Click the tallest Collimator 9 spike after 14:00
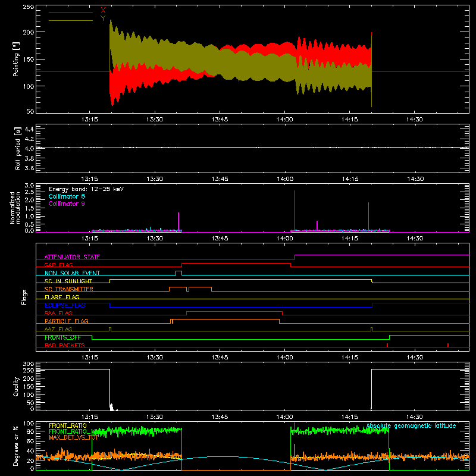This screenshot has width=476, height=476. coord(295,211)
